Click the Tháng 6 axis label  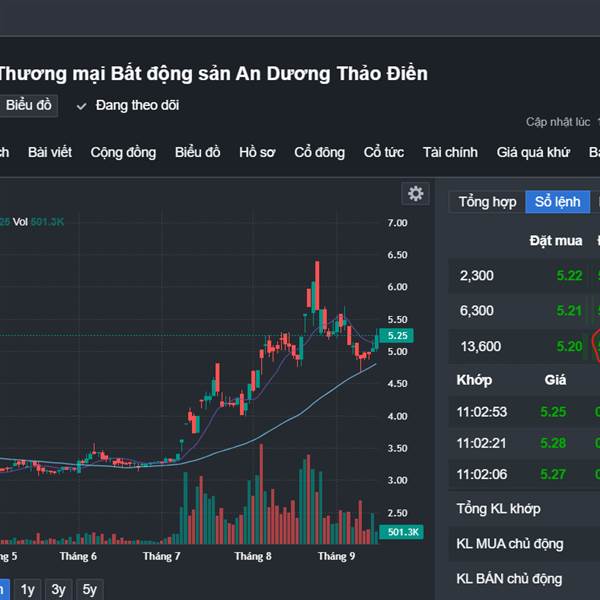click(78, 556)
